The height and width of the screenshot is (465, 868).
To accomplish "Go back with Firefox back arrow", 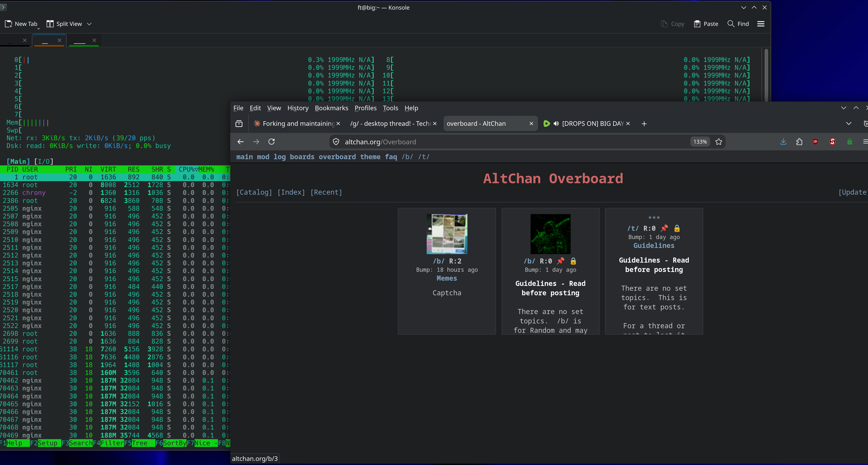I will point(241,142).
